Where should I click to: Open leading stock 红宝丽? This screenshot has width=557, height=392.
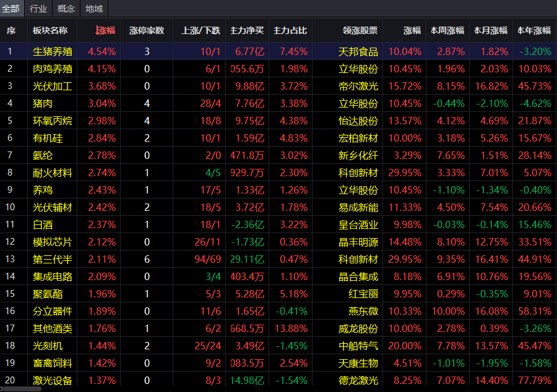coord(363,294)
